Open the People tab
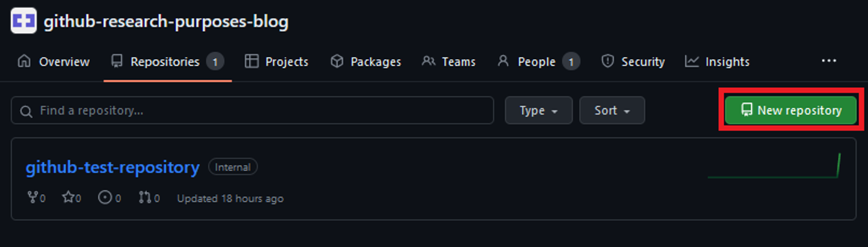Screen dimensions: 868x247 pos(538,62)
